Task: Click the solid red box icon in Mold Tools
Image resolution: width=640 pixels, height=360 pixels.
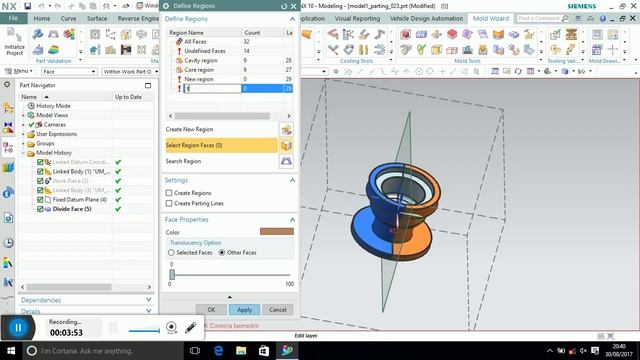Action: (452, 34)
